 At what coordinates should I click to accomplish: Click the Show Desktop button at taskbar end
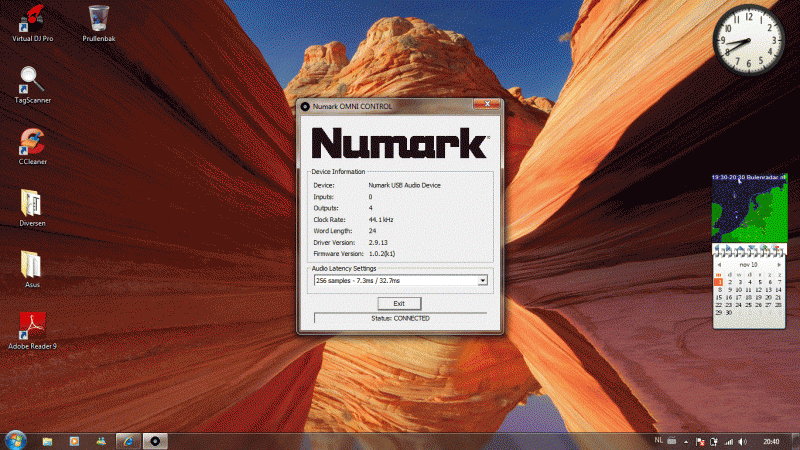pyautogui.click(x=796, y=441)
